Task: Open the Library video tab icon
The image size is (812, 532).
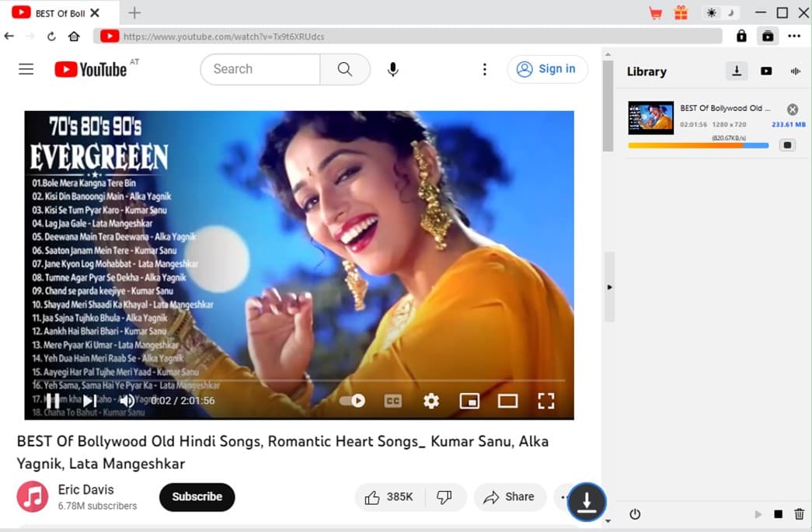Action: pyautogui.click(x=766, y=71)
